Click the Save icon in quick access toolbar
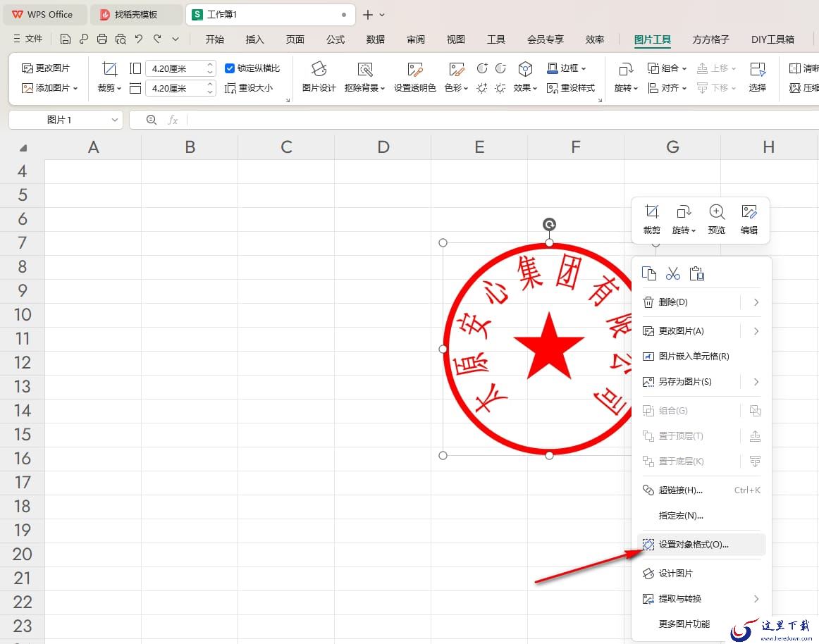Viewport: 819px width, 644px height. tap(66, 39)
